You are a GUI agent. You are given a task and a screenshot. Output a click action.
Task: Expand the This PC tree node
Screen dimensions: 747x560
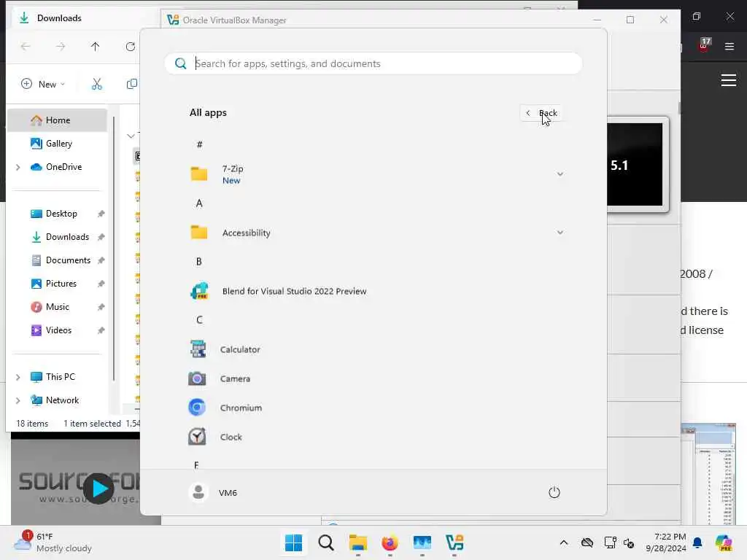tap(18, 377)
